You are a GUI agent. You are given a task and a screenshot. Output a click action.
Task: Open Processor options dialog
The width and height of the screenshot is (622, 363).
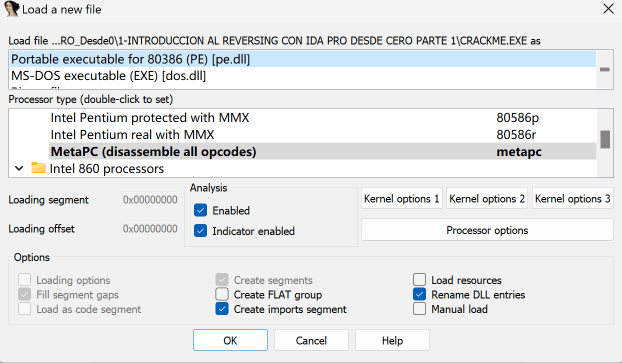[487, 230]
